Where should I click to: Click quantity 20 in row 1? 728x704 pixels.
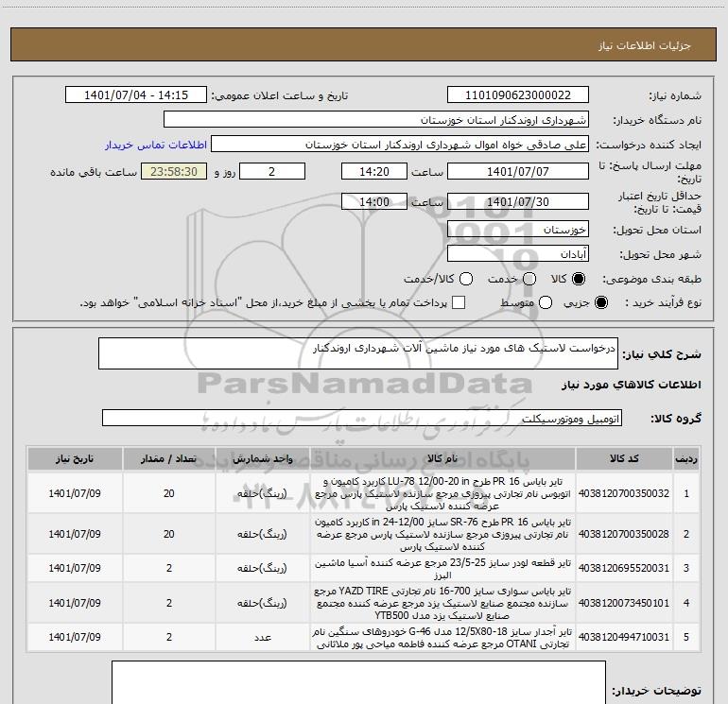click(x=168, y=493)
